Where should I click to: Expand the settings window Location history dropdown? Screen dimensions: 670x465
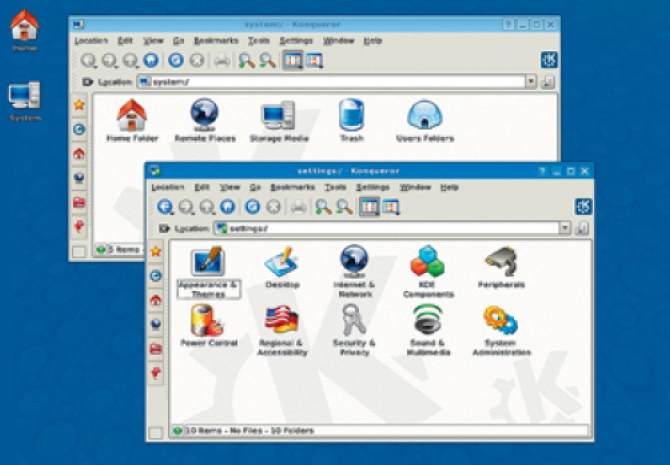pyautogui.click(x=565, y=228)
